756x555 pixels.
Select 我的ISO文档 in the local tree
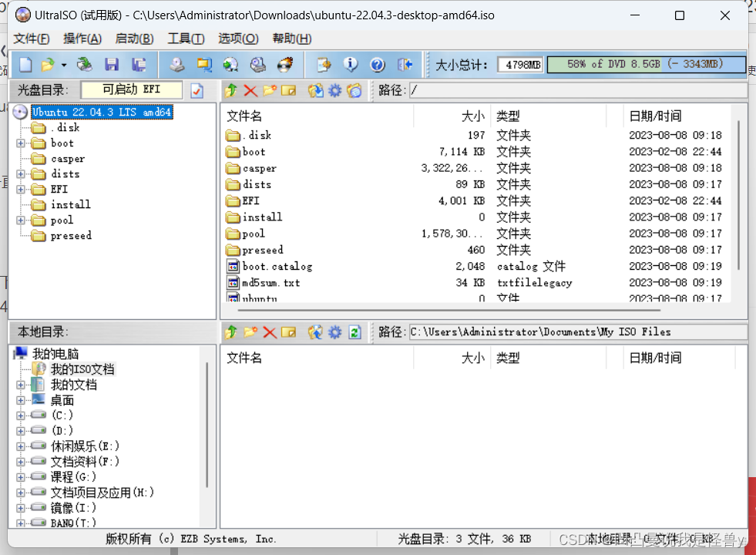(82, 369)
